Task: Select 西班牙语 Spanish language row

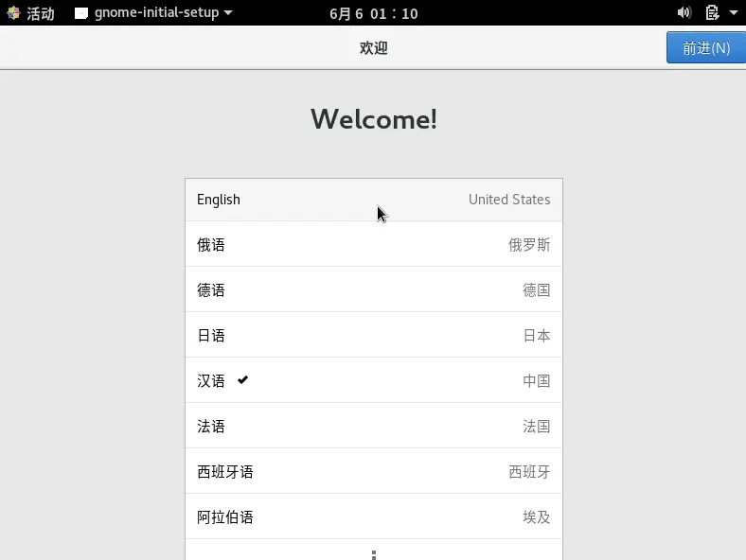Action: (374, 471)
